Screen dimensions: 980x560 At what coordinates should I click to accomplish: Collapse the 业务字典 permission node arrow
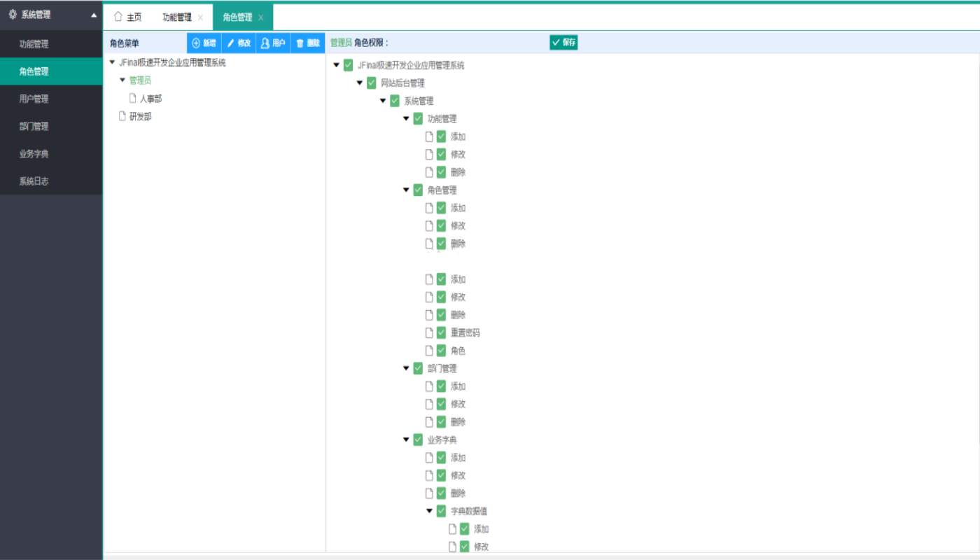[407, 440]
